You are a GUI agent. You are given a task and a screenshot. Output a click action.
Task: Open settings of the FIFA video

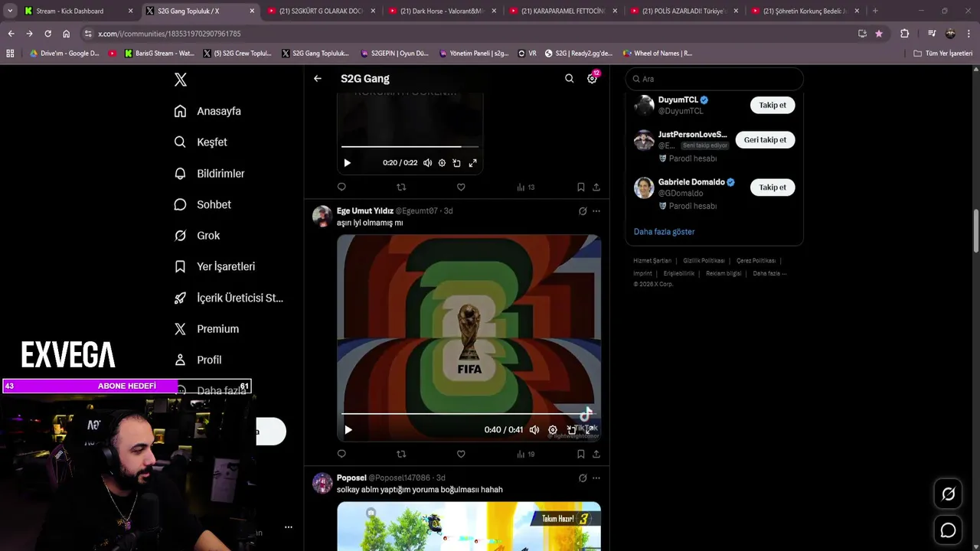553,430
